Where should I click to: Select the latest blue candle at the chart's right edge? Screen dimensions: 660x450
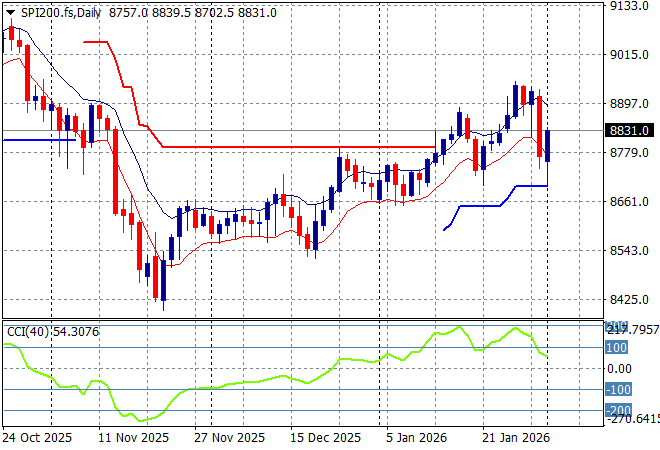click(x=548, y=146)
